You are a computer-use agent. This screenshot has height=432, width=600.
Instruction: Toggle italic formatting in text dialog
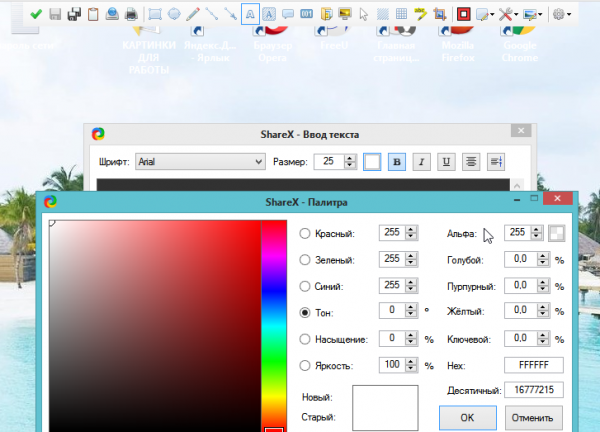tap(421, 162)
